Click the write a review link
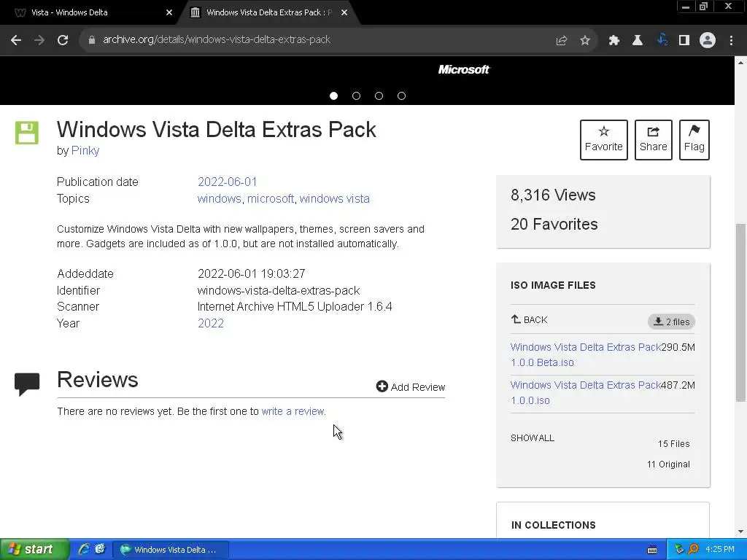The width and height of the screenshot is (747, 560). pyautogui.click(x=293, y=411)
